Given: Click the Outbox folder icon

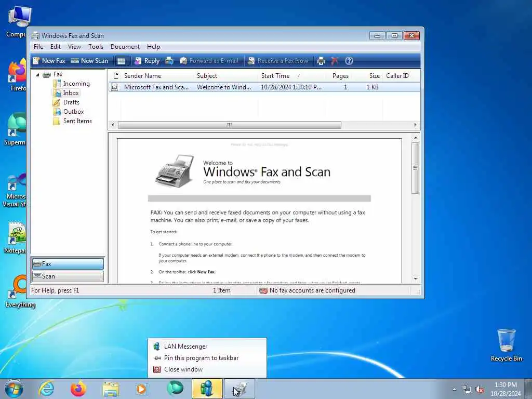Looking at the screenshot, I should (57, 112).
